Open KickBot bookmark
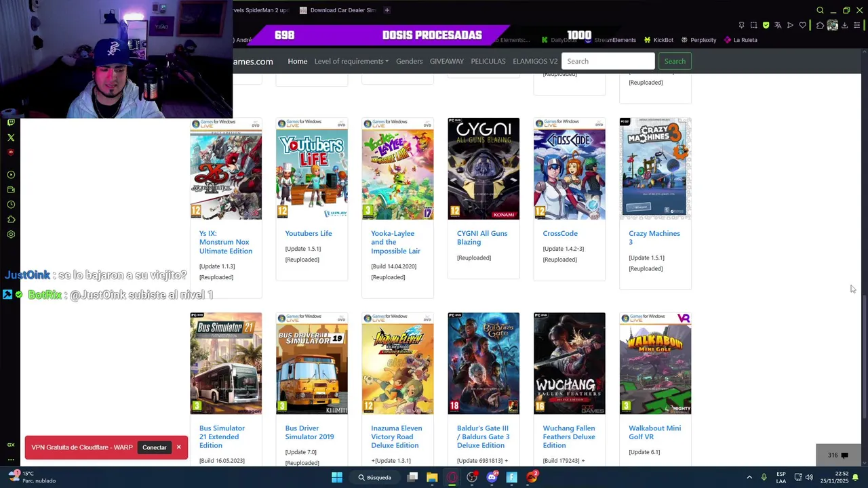Image resolution: width=868 pixels, height=488 pixels. [658, 40]
